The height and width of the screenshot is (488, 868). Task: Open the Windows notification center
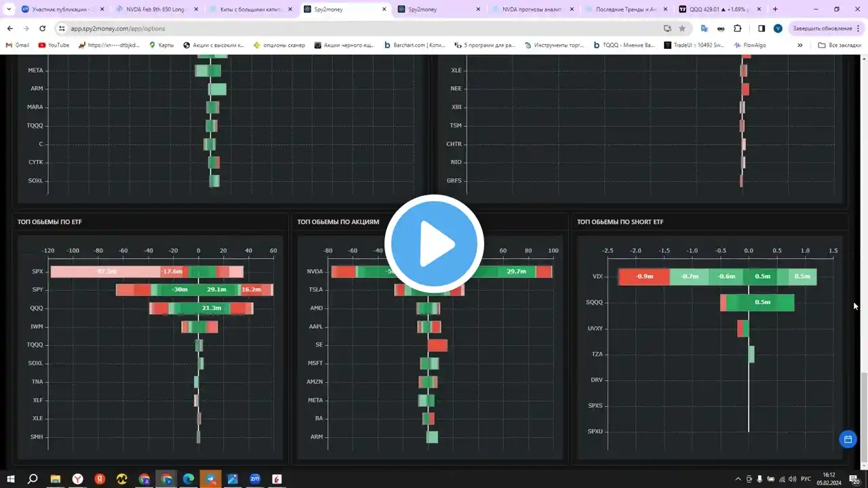pyautogui.click(x=854, y=479)
